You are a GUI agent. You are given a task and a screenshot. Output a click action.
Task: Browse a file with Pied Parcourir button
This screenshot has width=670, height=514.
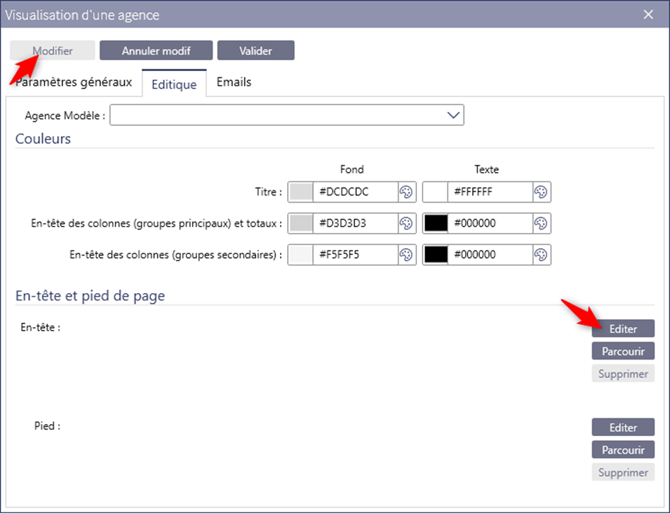622,450
